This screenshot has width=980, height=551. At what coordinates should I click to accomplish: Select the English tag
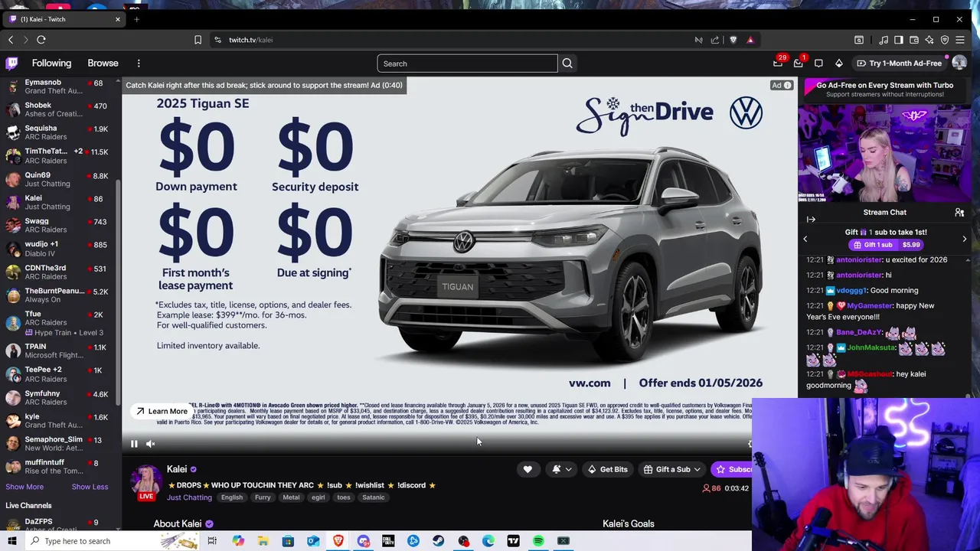(231, 497)
